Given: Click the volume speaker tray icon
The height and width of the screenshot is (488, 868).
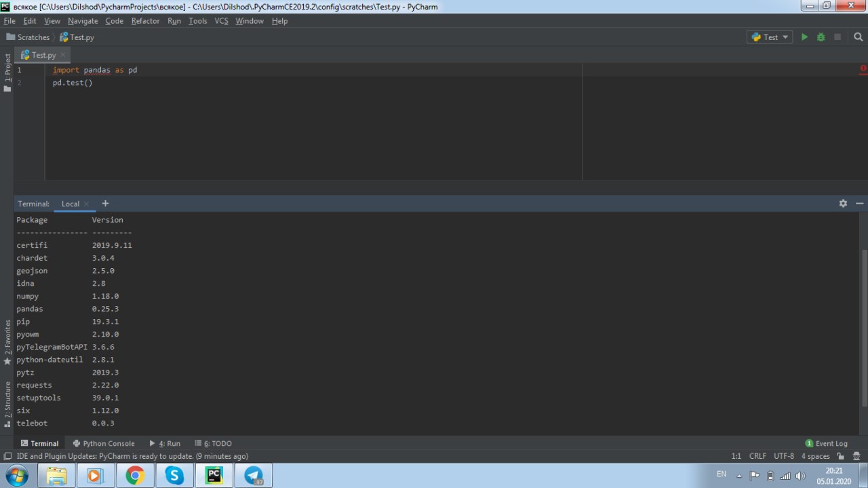Looking at the screenshot, I should point(800,476).
